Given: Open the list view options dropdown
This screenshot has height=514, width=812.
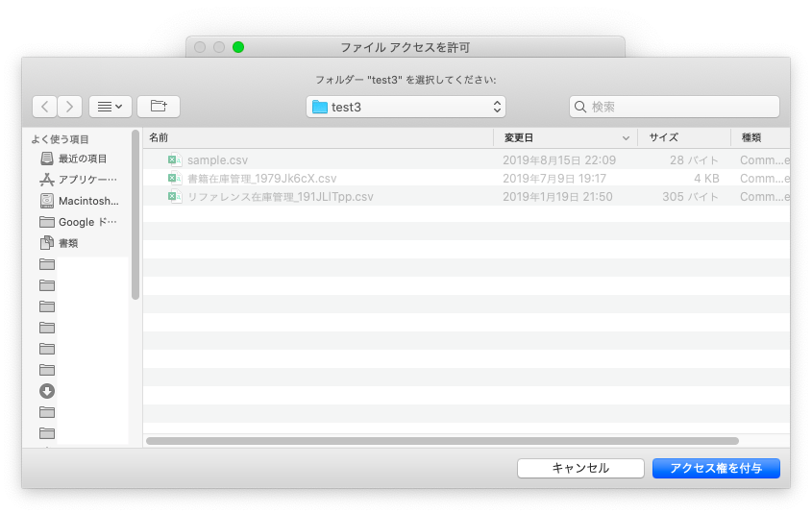Looking at the screenshot, I should point(111,107).
